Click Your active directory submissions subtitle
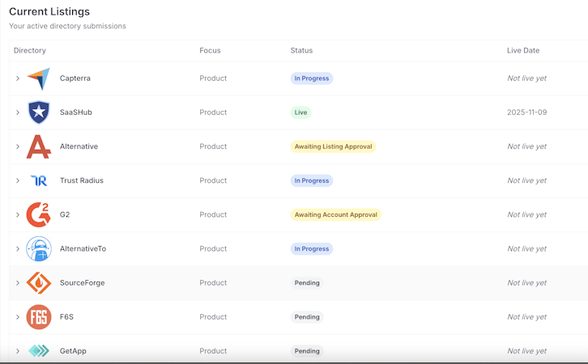 pos(67,26)
